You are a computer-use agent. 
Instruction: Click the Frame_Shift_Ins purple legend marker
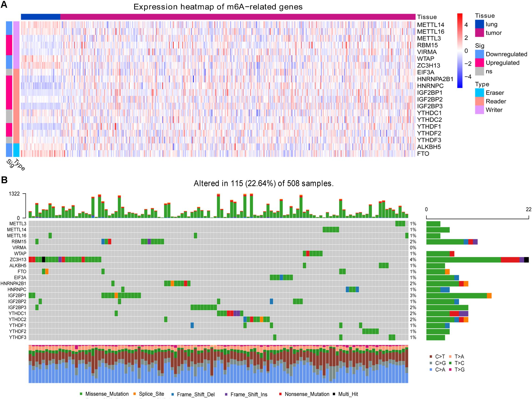226,394
